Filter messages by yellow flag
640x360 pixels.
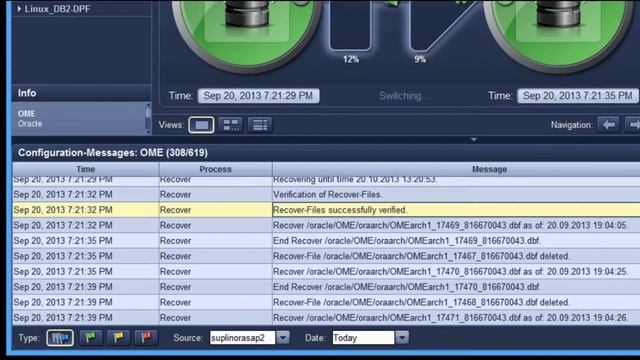118,338
